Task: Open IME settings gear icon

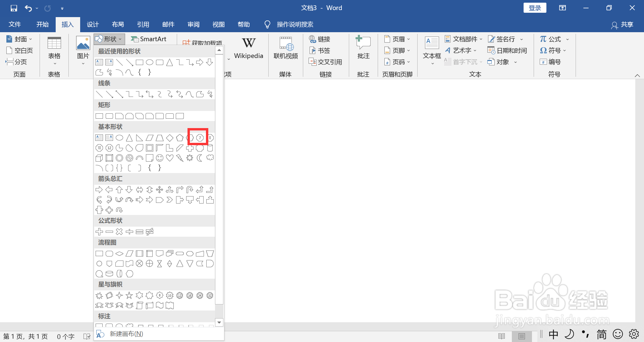Action: (634, 334)
